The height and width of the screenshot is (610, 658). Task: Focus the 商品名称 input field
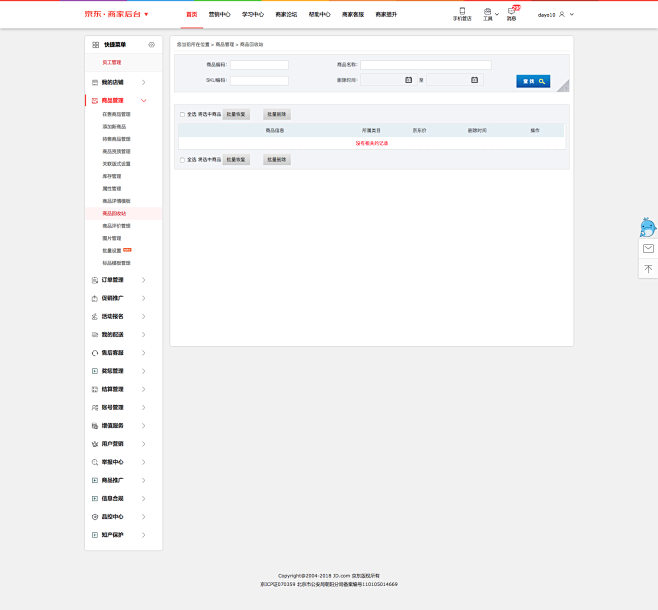coord(426,65)
